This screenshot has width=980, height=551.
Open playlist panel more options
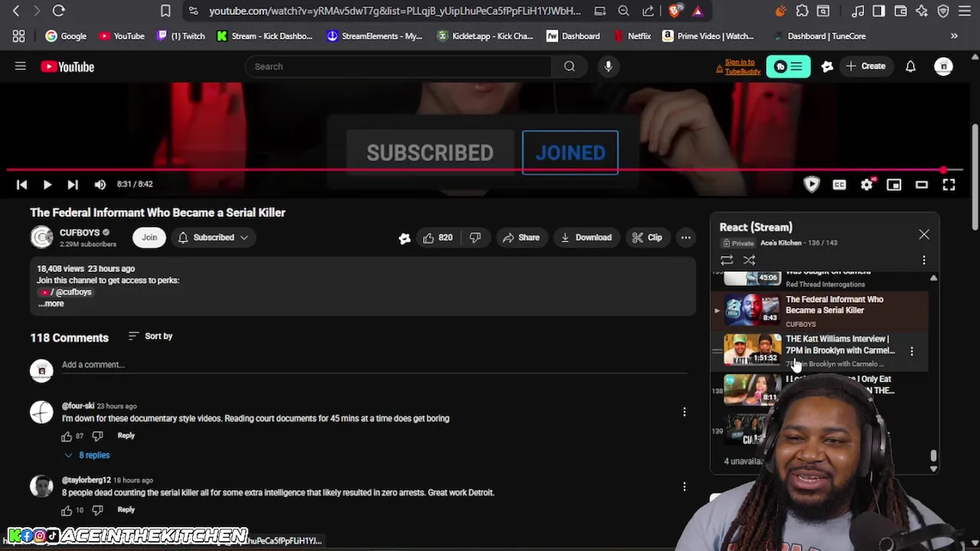point(924,260)
